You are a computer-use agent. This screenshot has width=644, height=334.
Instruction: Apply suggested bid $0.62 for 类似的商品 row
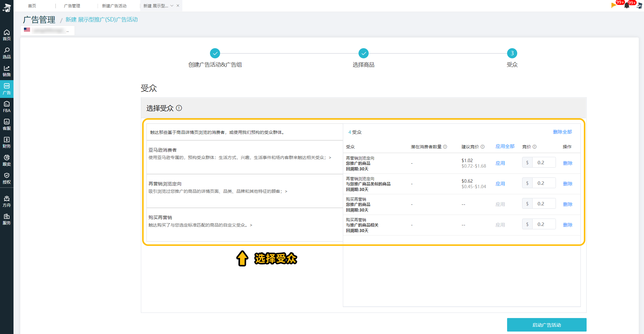click(x=500, y=184)
